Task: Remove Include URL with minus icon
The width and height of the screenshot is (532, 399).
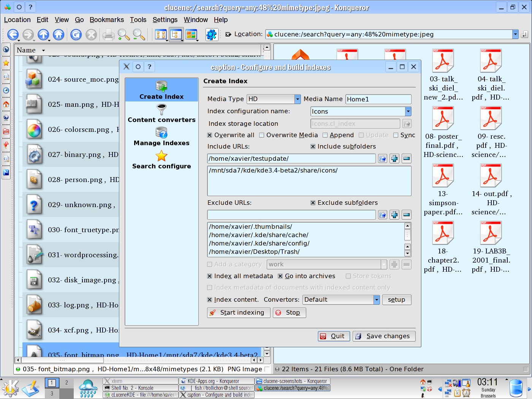Action: tap(407, 158)
